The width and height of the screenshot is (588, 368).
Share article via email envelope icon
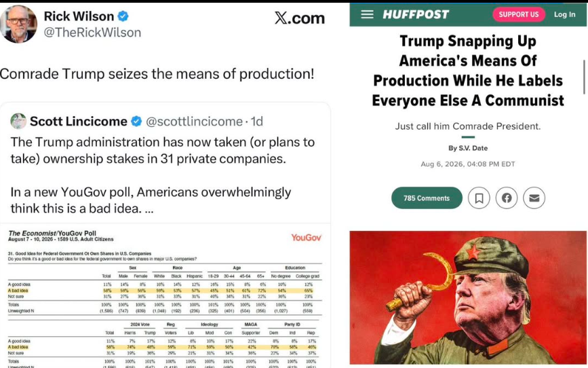[x=534, y=198]
